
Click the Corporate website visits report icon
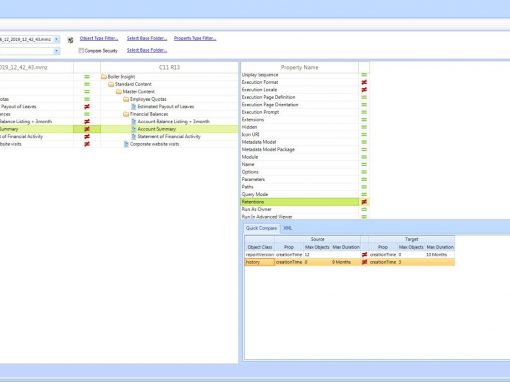point(126,144)
